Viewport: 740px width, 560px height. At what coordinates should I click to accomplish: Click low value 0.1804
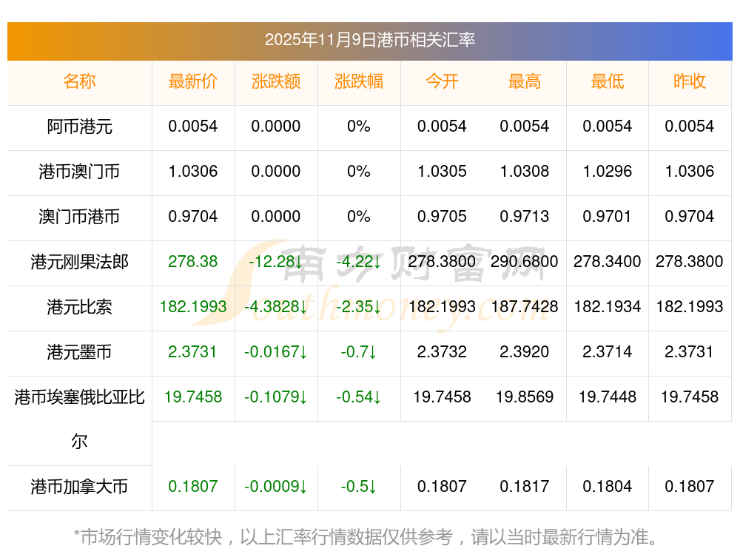608,487
